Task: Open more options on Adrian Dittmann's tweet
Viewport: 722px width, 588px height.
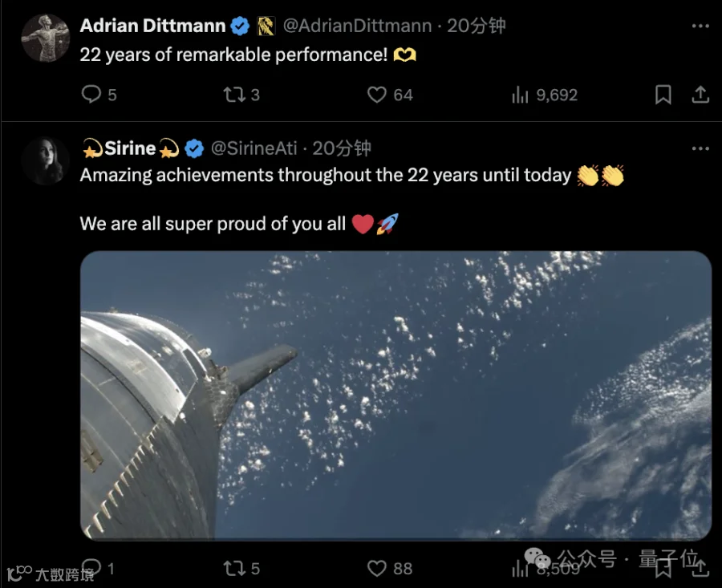Action: pyautogui.click(x=700, y=26)
